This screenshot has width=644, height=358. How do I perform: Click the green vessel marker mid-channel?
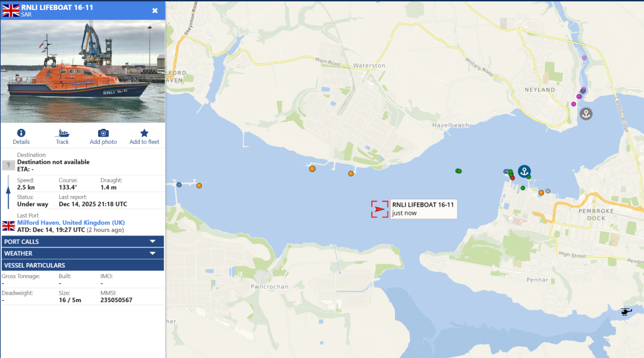tap(458, 170)
